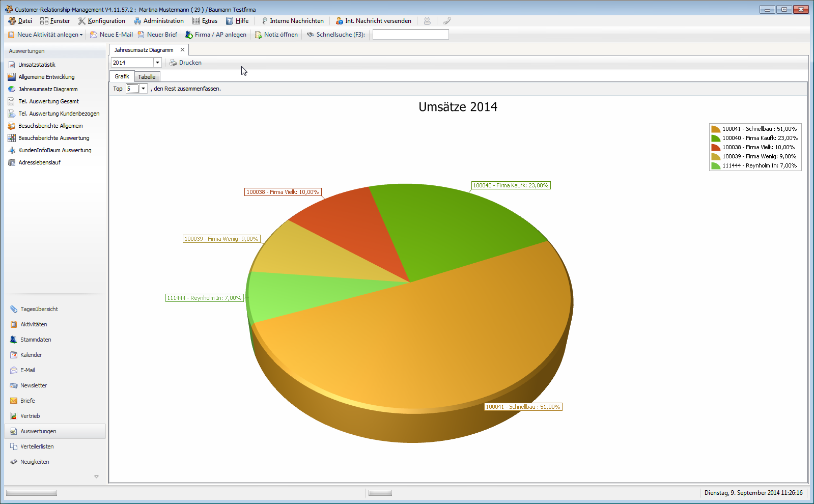814x504 pixels.
Task: Click the pie label 100041 - Schnellbau : 51,00%
Action: click(523, 407)
